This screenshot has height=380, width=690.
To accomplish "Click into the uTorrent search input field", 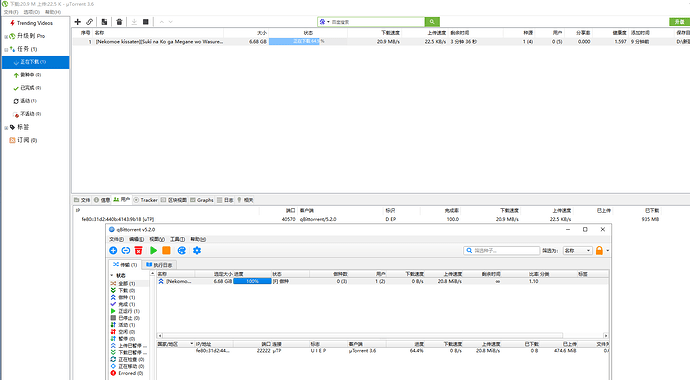I will click(x=377, y=22).
